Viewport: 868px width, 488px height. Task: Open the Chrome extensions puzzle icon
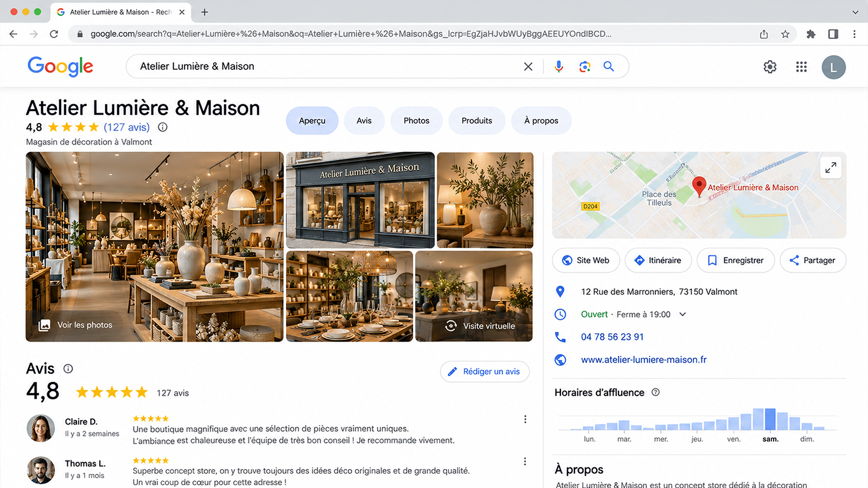point(810,34)
